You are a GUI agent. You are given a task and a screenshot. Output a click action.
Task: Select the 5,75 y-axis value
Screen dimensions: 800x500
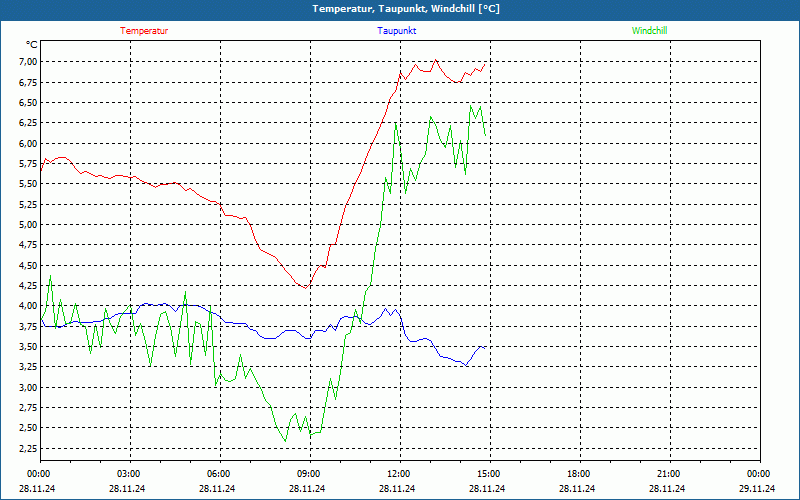[x=29, y=164]
